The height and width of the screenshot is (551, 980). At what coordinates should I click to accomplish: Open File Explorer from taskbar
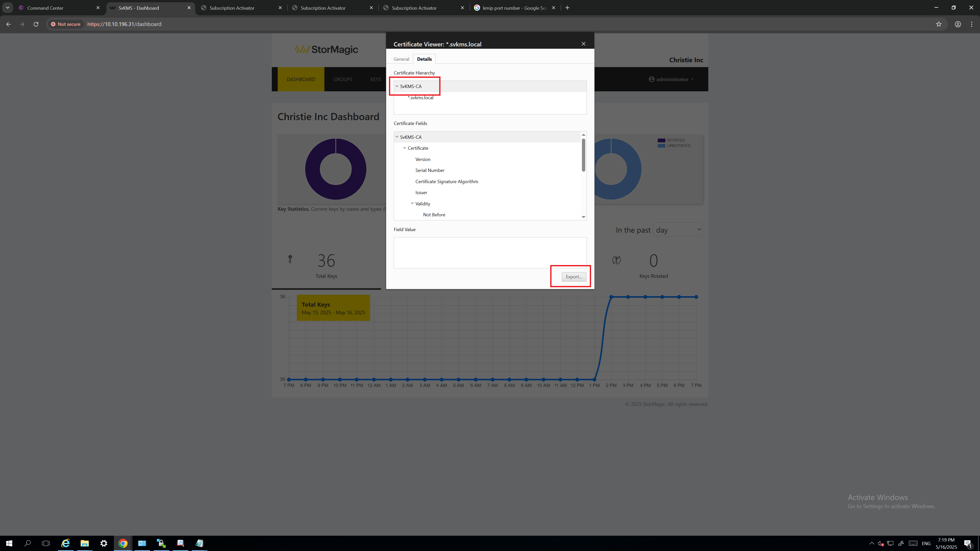coord(84,543)
